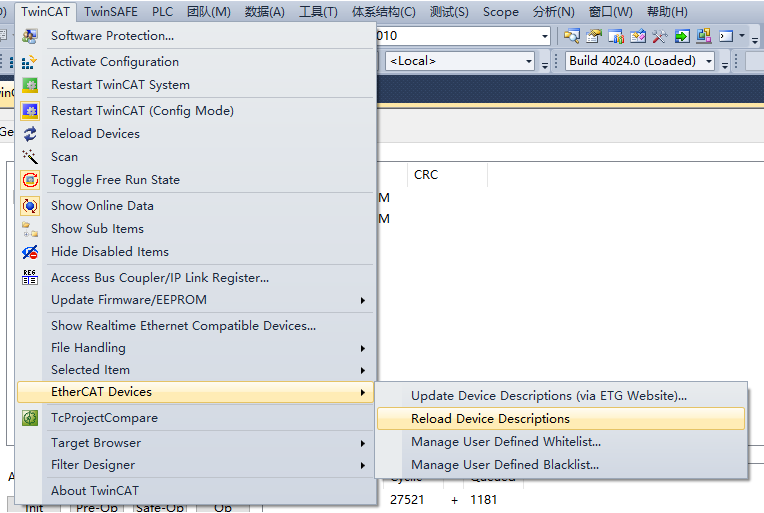This screenshot has width=764, height=513.
Task: Open the 测试(S) menu
Action: [449, 12]
